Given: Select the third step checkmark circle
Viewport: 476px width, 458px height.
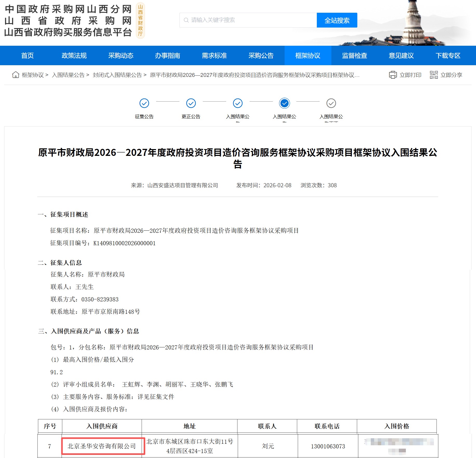Looking at the screenshot, I should coord(238,103).
